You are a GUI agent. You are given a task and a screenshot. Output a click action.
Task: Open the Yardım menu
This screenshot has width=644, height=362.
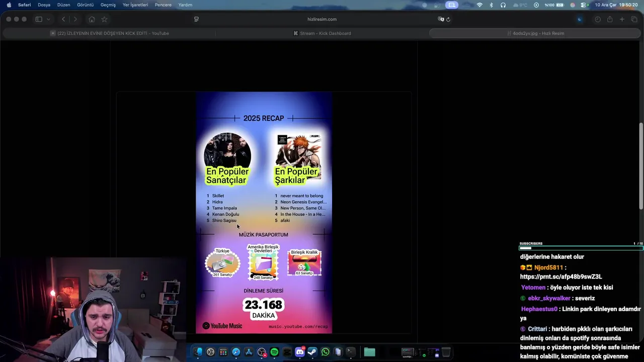coord(185,5)
